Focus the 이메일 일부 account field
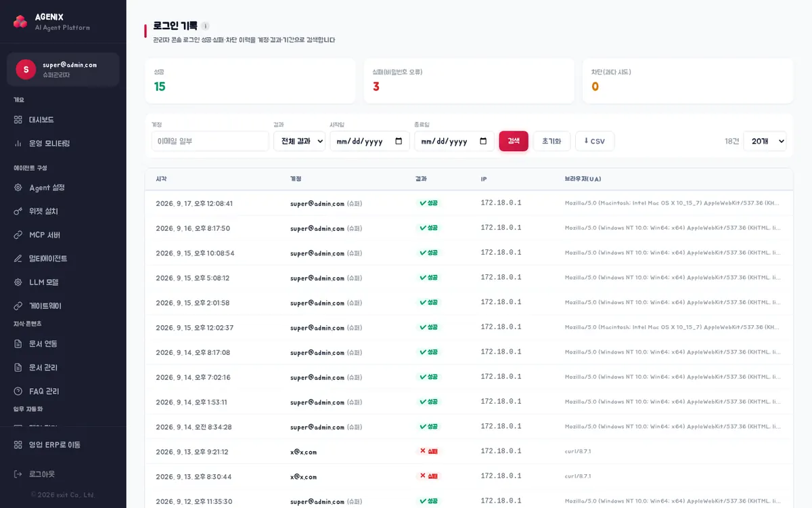 tap(210, 141)
